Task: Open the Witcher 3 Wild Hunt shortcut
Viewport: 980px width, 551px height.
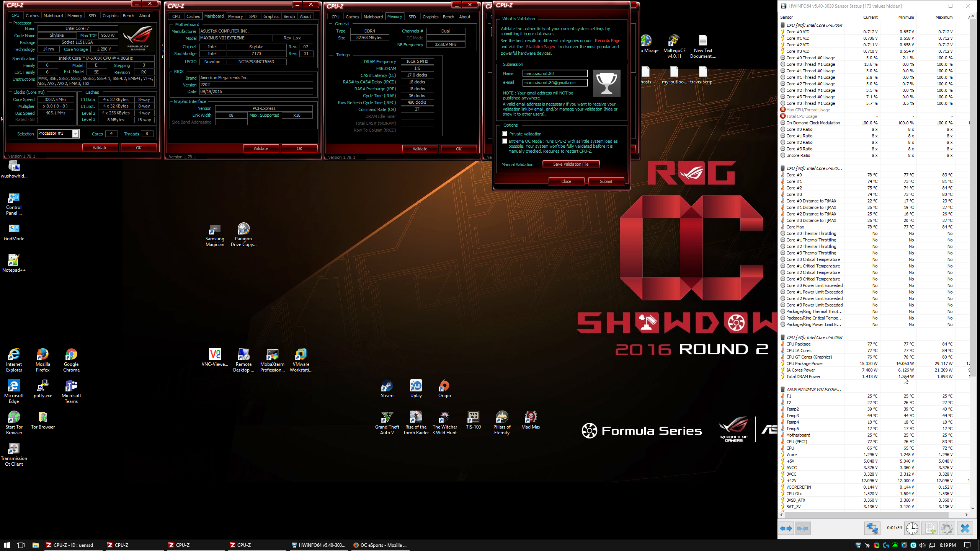Action: click(x=444, y=423)
